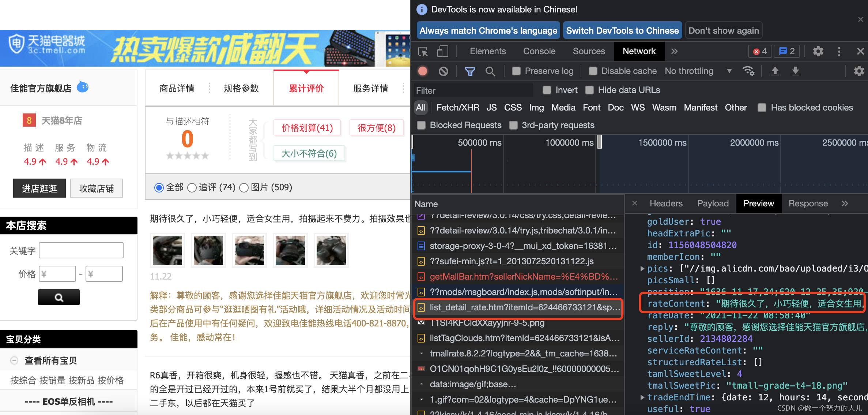The height and width of the screenshot is (415, 868).
Task: Show more DevTools tabs chevron
Action: tap(674, 52)
